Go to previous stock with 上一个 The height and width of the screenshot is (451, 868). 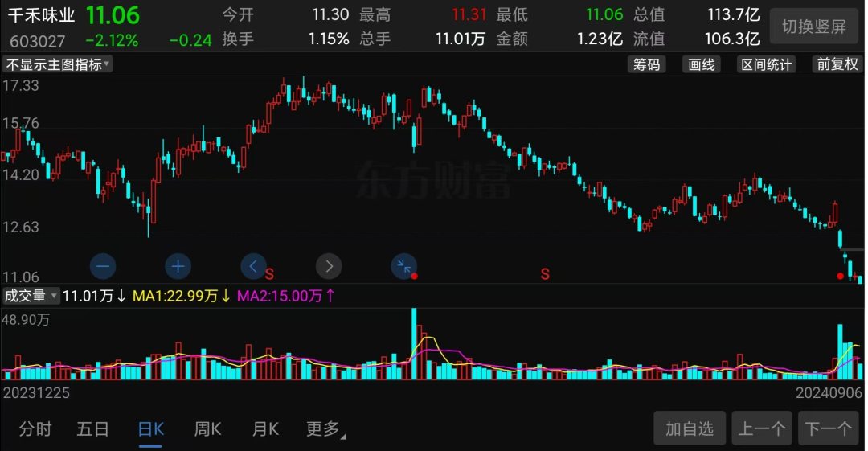[762, 428]
